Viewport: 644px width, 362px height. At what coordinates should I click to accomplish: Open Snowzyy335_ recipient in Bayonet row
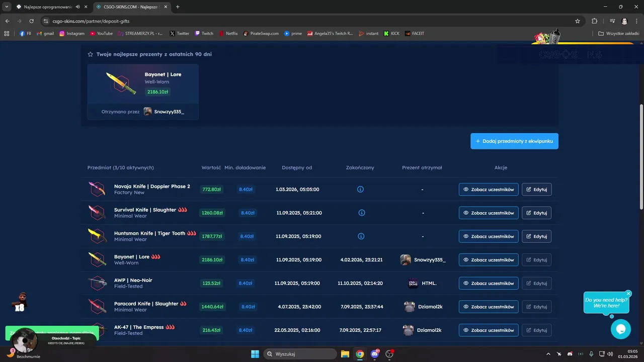point(423,260)
